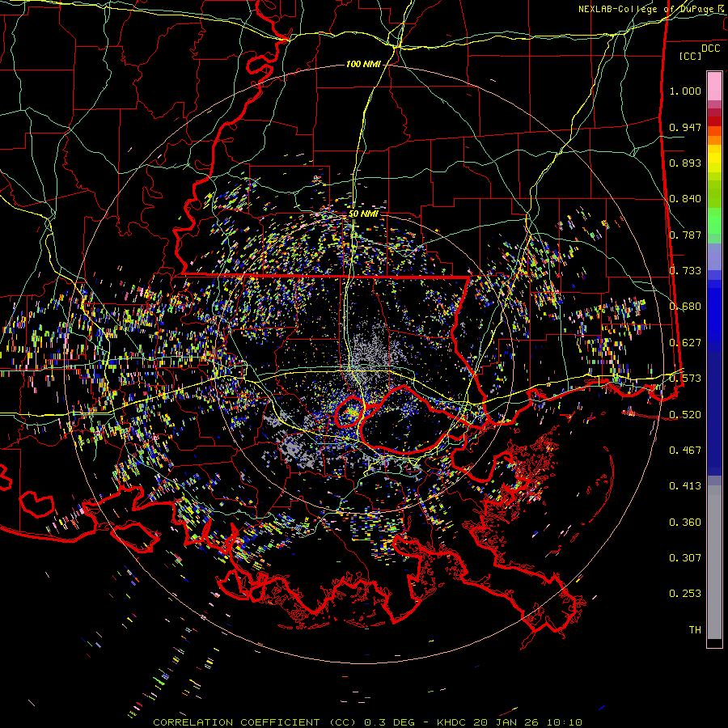Click the 0.413 scale label

[x=685, y=486]
